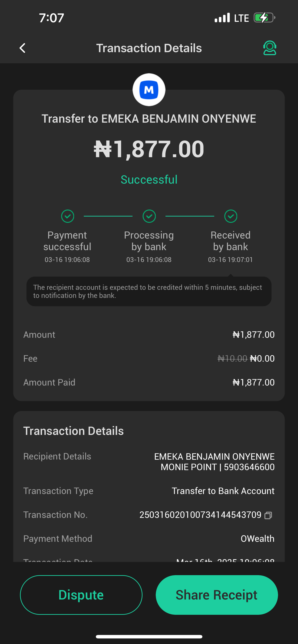Tap recipient account MONIE POINT 5903646600
Viewport: 298px width, 644px height.
point(217,467)
